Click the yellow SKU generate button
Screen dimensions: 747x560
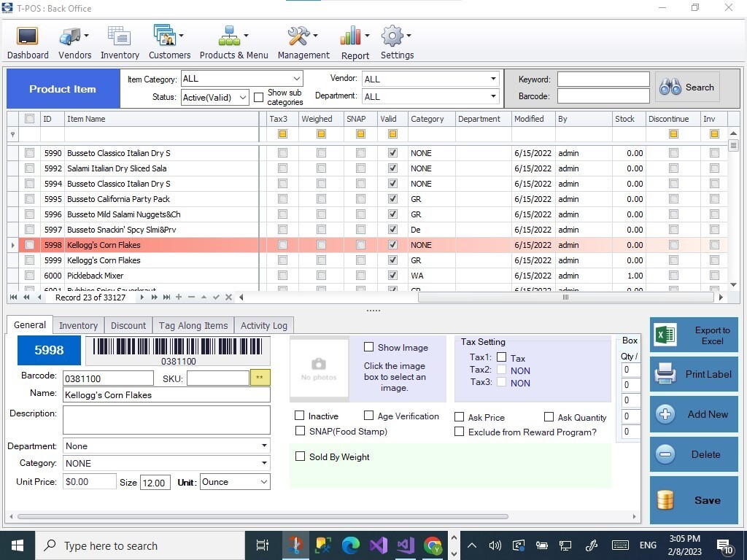pos(260,378)
